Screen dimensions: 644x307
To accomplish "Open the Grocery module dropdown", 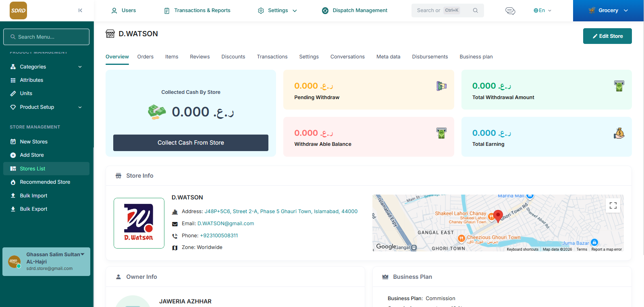I will click(x=608, y=10).
